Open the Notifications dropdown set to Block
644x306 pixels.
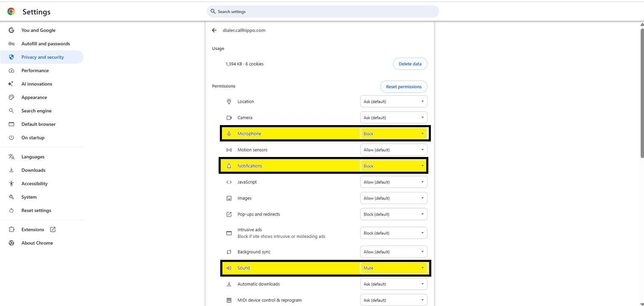[393, 166]
